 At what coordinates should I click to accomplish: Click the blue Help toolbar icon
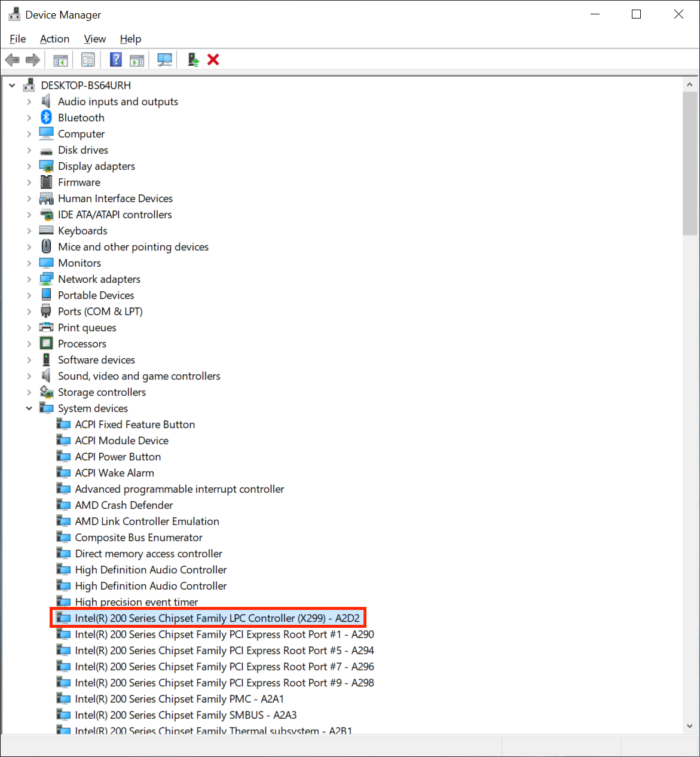pos(116,60)
